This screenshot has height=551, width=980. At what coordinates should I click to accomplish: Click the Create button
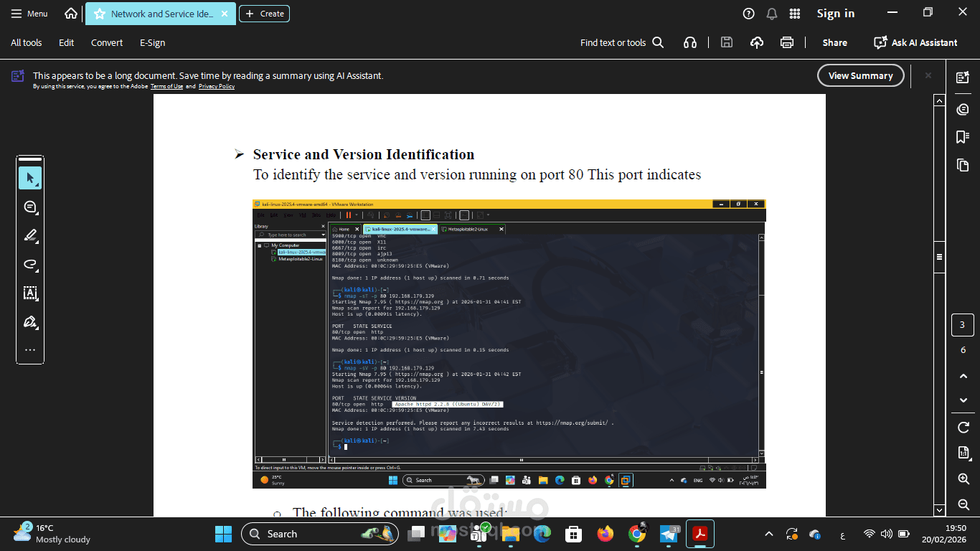pos(265,14)
